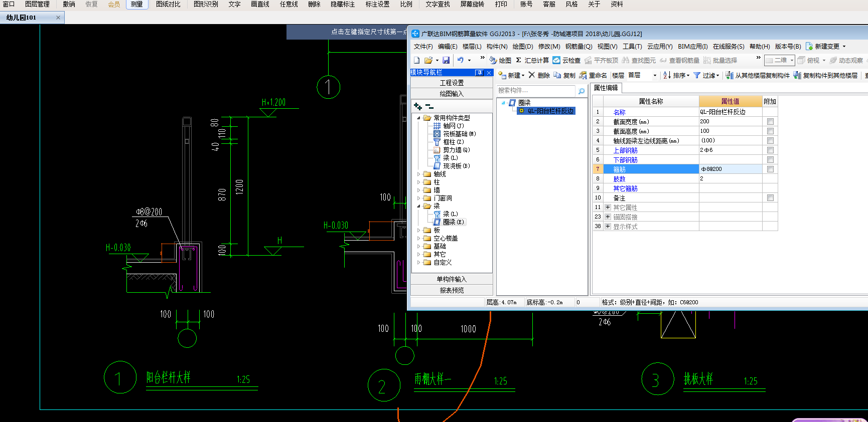Run 汇总计算 summary calculation
Image resolution: width=868 pixels, height=422 pixels.
(x=532, y=60)
